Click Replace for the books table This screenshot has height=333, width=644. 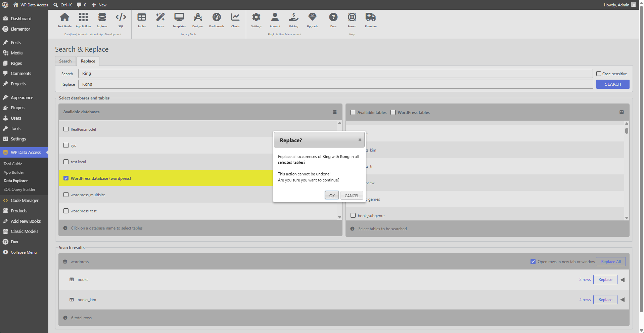point(605,280)
